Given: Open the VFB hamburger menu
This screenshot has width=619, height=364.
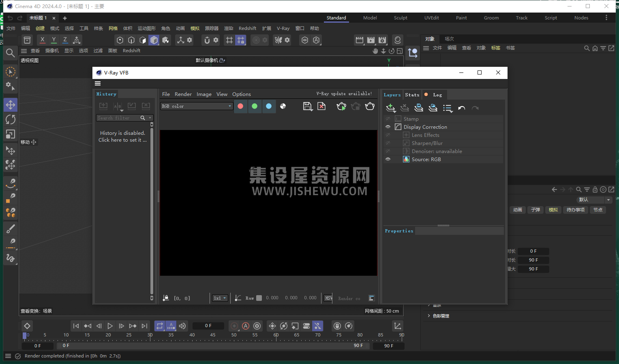Looking at the screenshot, I should pos(98,83).
